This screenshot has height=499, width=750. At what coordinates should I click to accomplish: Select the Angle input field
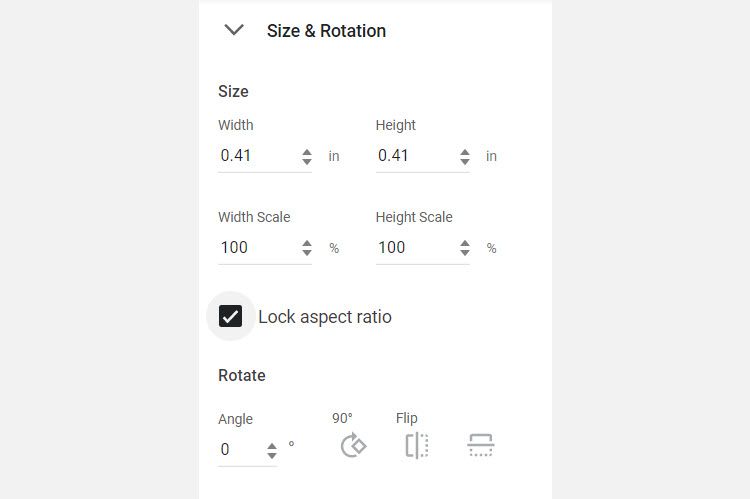[x=239, y=450]
